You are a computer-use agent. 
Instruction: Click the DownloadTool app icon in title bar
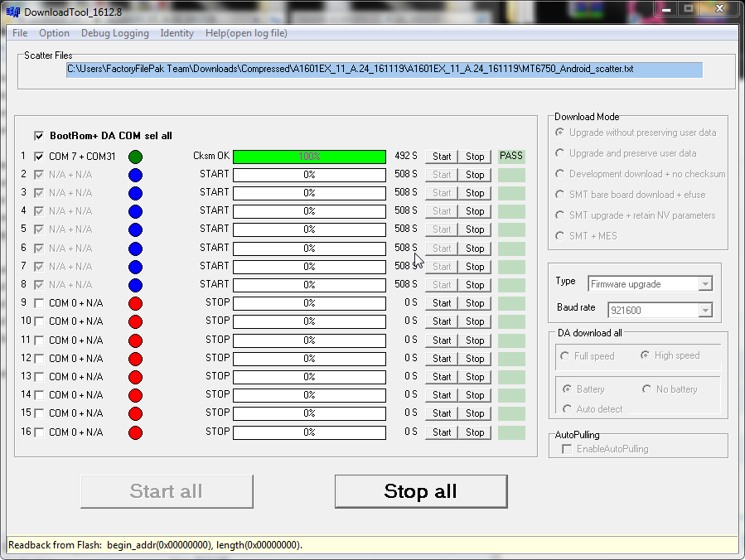click(12, 12)
